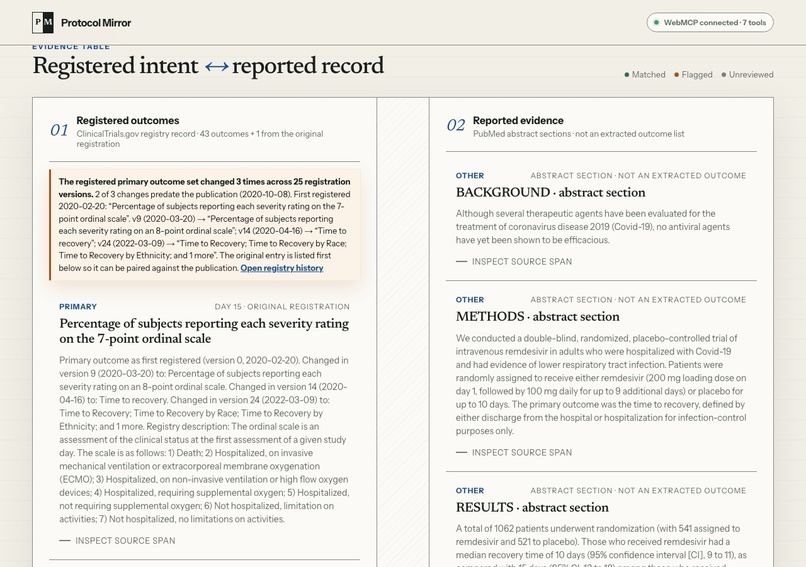Click the BACKGROUND paragraph about therapeutic agents

tap(593, 227)
